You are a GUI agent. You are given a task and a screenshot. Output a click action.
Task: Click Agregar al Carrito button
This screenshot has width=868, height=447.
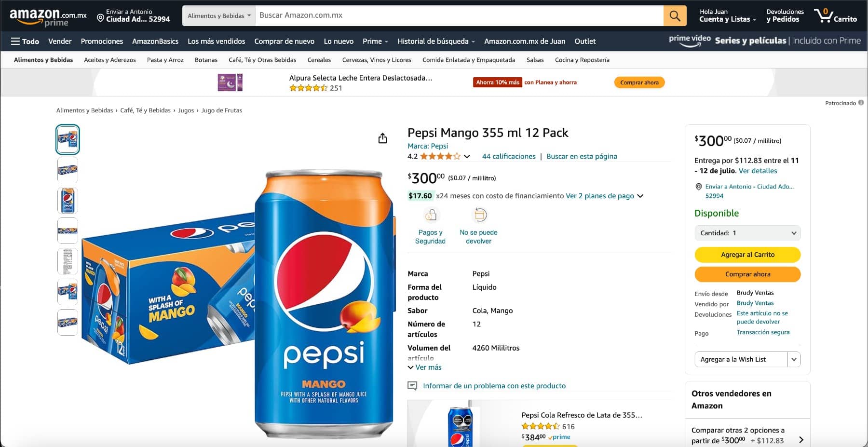click(x=747, y=255)
